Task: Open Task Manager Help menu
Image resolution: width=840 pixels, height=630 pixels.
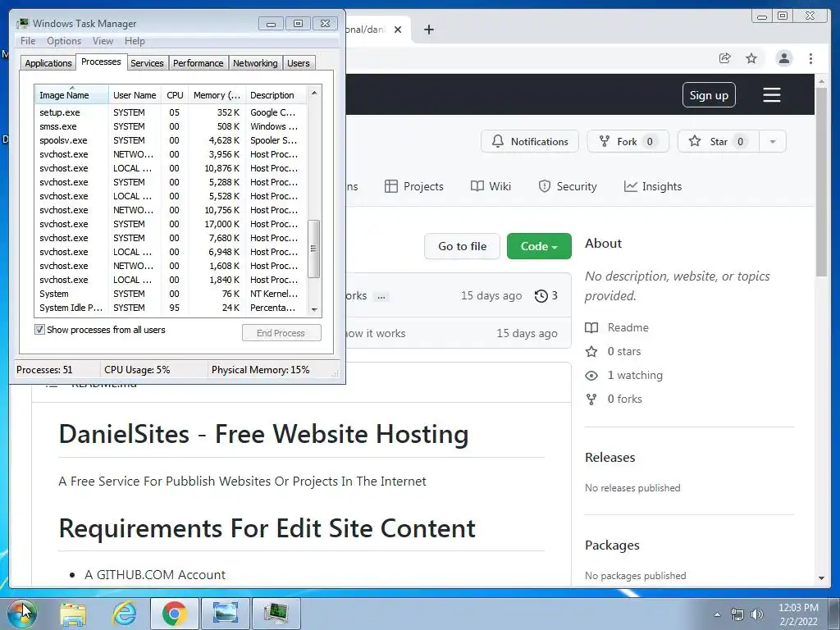Action: 135,41
